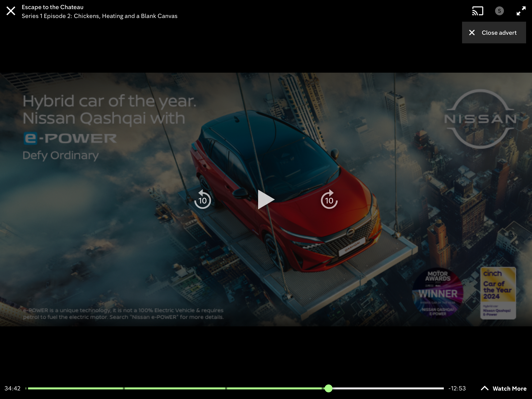This screenshot has width=532, height=399.
Task: Open the Chromecast cast icon
Action: [x=478, y=11]
